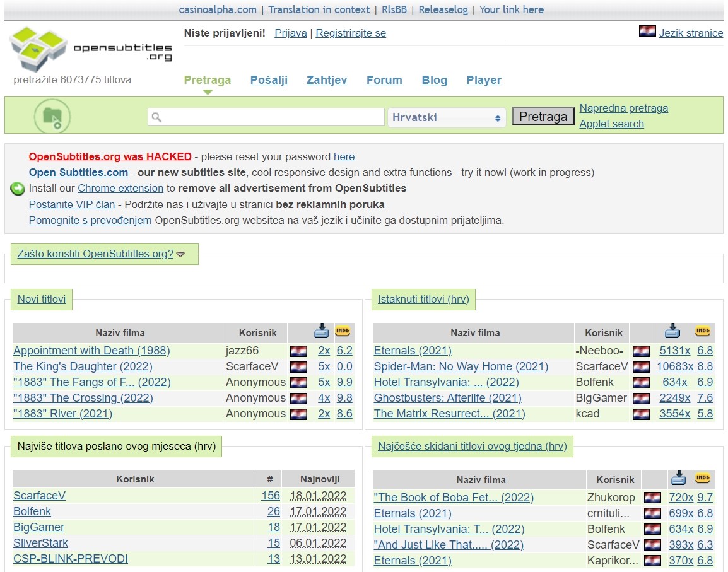The width and height of the screenshot is (728, 572).
Task: Open the Chrome extension link
Action: [x=120, y=188]
